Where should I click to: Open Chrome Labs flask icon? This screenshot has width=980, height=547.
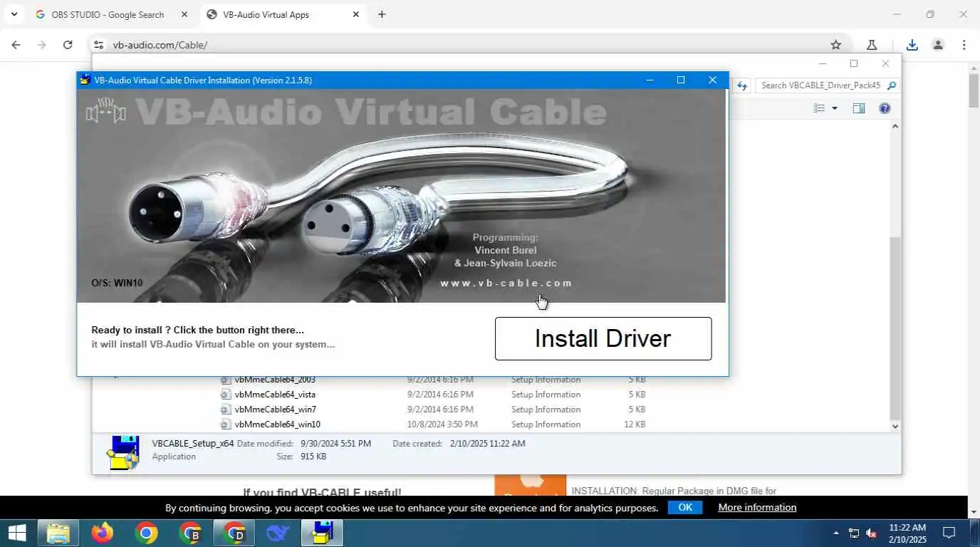click(x=872, y=45)
